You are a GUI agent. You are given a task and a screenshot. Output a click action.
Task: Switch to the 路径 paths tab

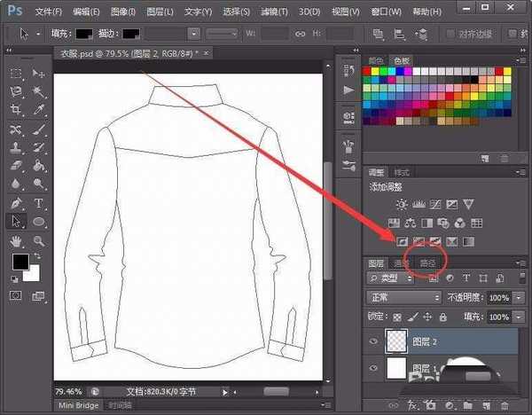click(x=428, y=262)
